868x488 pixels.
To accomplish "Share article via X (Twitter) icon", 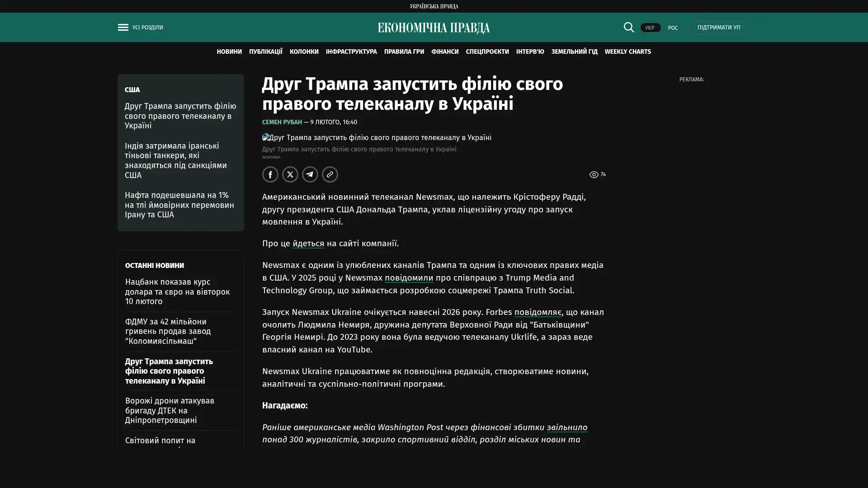I will (x=290, y=174).
